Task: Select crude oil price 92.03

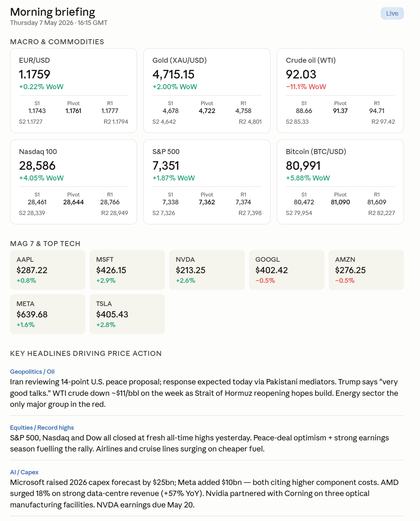Action: pos(301,74)
